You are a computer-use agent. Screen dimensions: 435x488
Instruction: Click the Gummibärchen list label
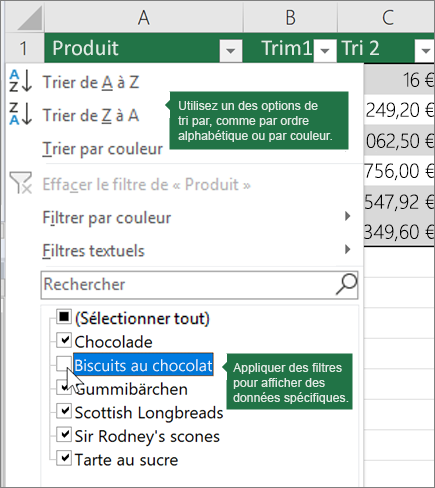pyautogui.click(x=131, y=389)
